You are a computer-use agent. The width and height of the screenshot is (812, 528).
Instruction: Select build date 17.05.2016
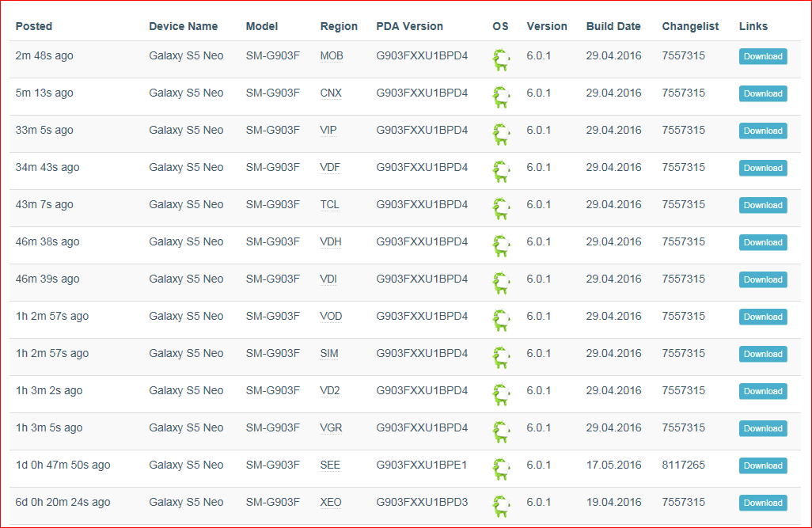coord(613,465)
